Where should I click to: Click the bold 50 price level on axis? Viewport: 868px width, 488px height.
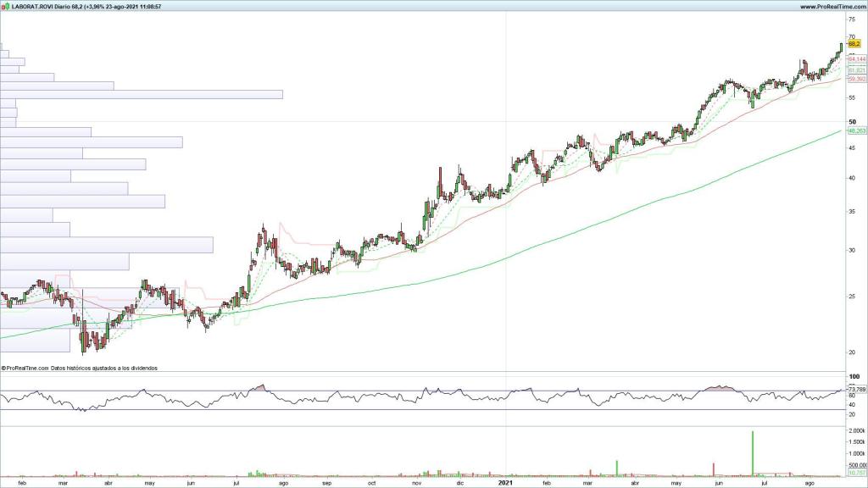click(x=852, y=121)
